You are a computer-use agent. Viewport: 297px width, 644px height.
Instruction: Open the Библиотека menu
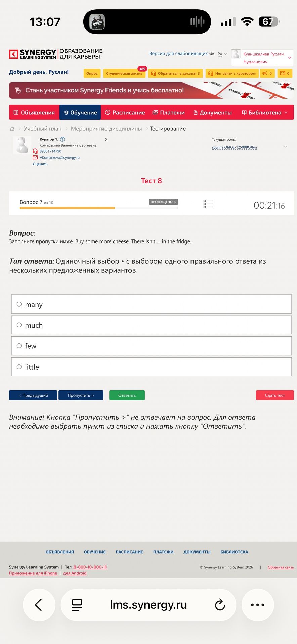(x=265, y=112)
